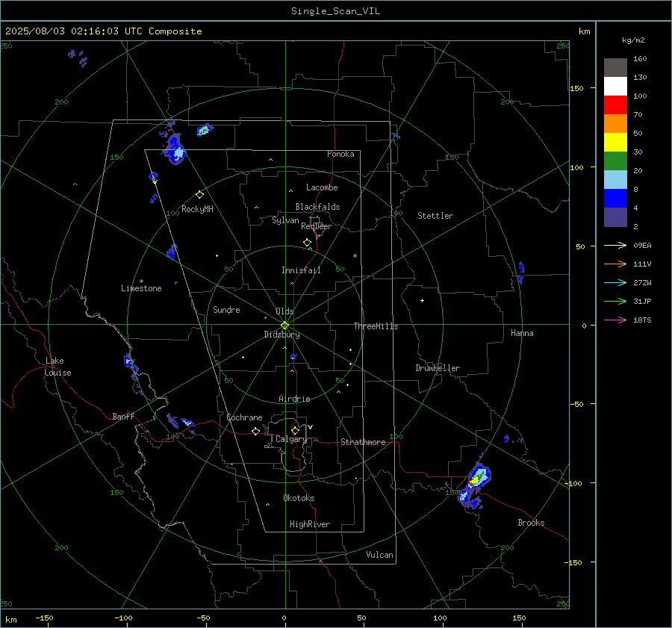Click the RockyMH label
Image resolution: width=672 pixels, height=628 pixels.
pyautogui.click(x=197, y=209)
